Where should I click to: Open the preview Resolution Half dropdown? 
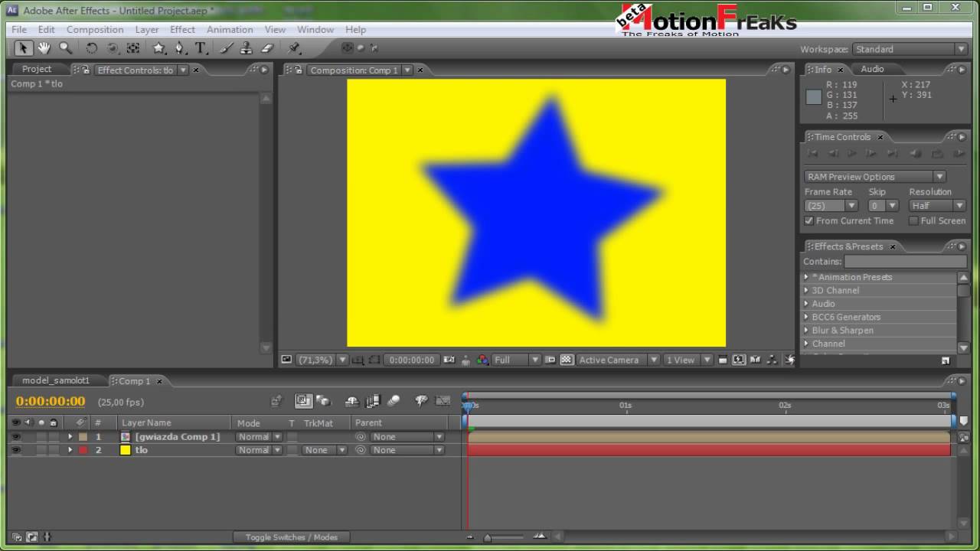(937, 206)
